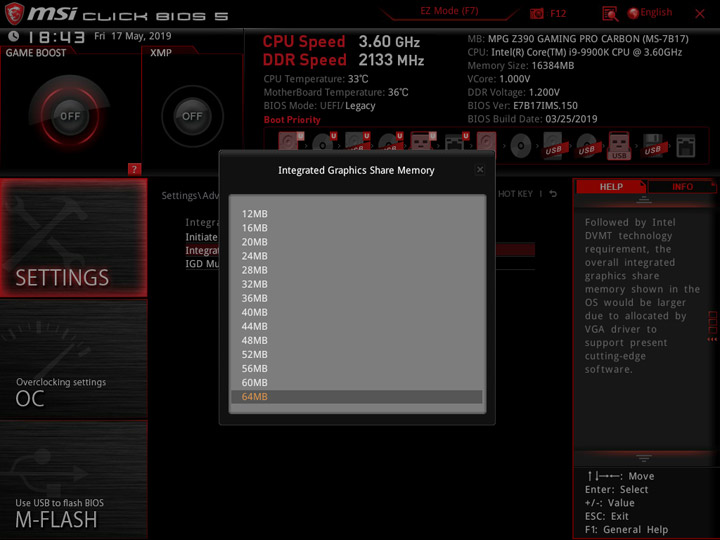Choose 24MB share memory option
This screenshot has width=720, height=540.
[x=357, y=256]
